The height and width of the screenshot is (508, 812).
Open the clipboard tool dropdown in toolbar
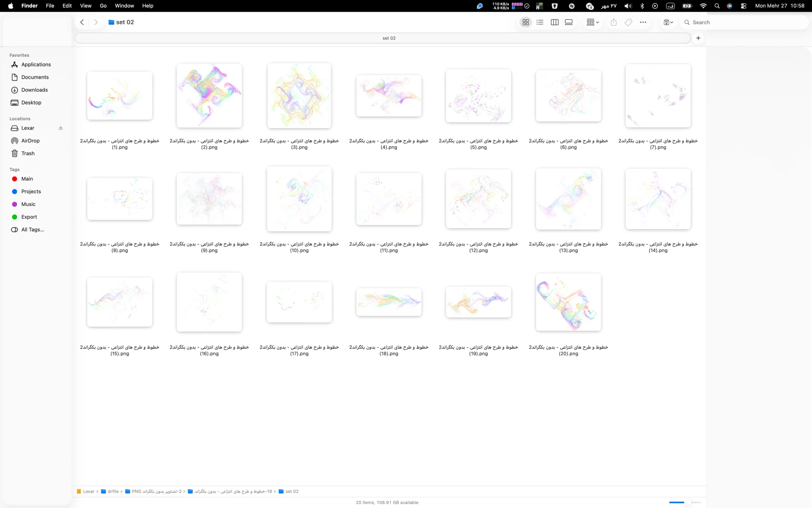tap(668, 22)
